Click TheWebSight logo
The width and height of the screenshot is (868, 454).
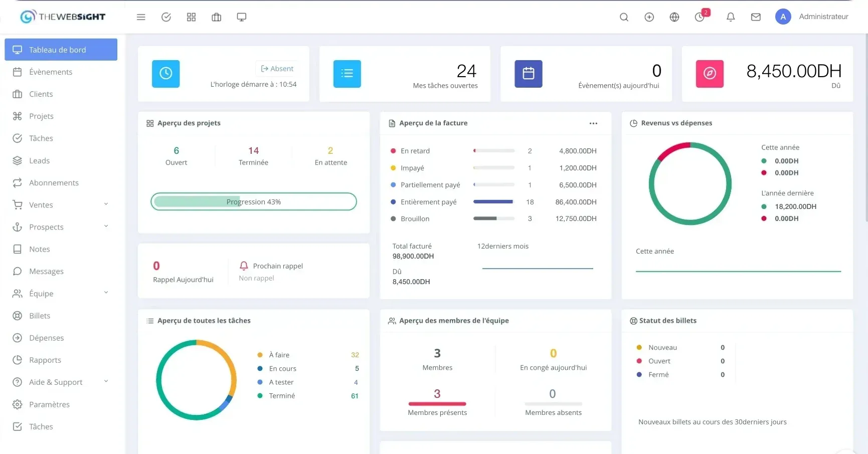[63, 17]
